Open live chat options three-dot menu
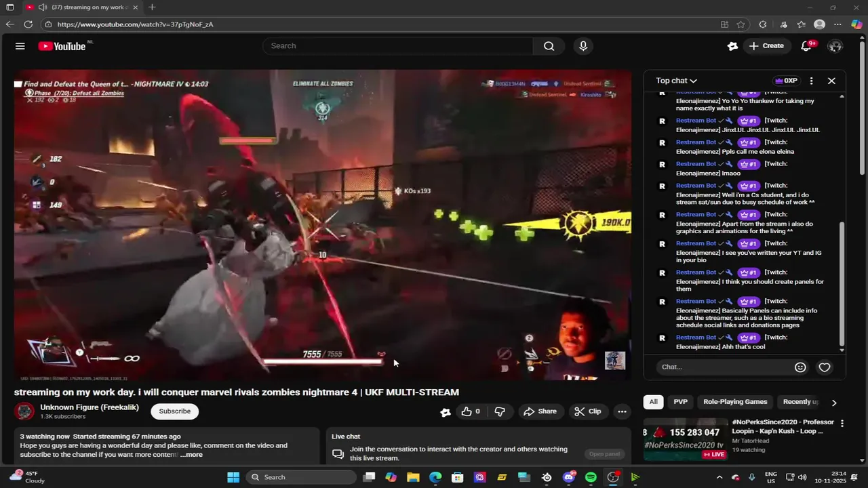 [811, 81]
